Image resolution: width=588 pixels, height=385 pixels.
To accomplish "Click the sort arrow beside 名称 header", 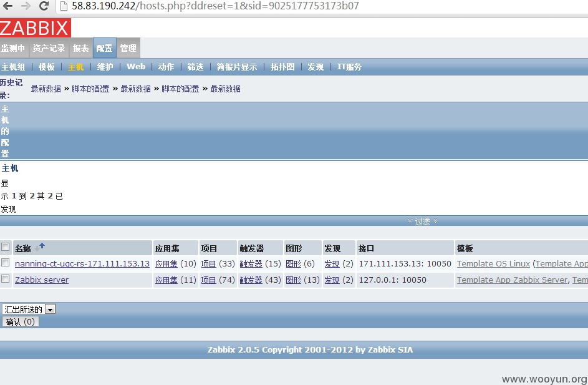I will pyautogui.click(x=40, y=247).
